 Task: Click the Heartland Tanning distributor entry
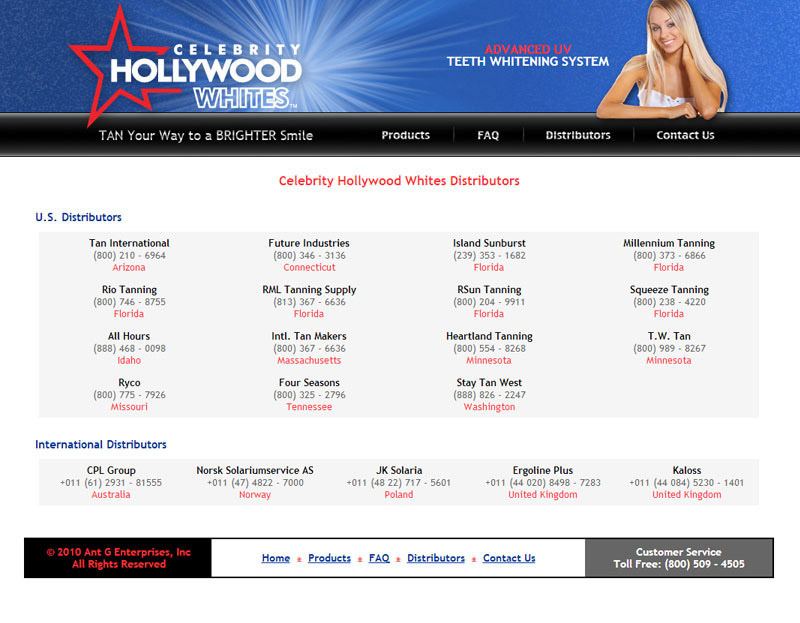[489, 336]
